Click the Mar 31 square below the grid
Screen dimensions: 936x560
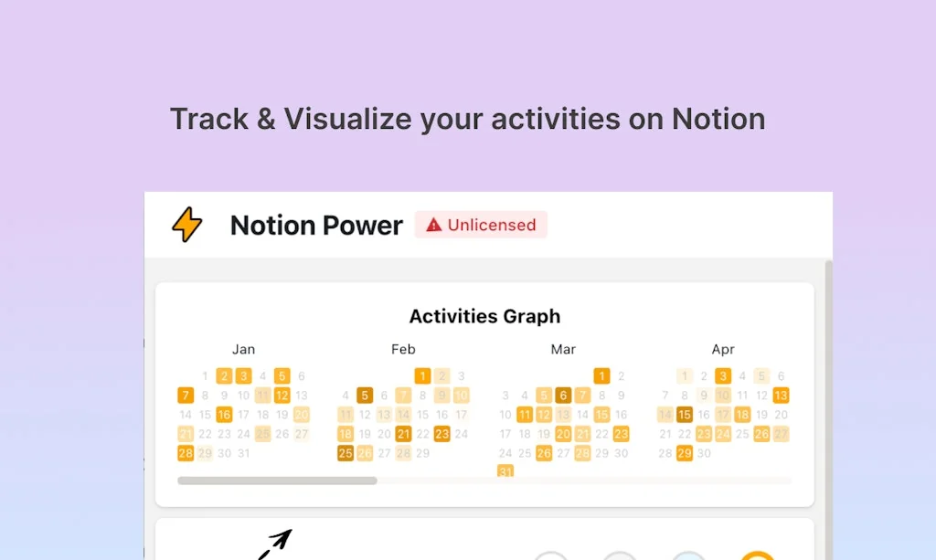pos(505,471)
